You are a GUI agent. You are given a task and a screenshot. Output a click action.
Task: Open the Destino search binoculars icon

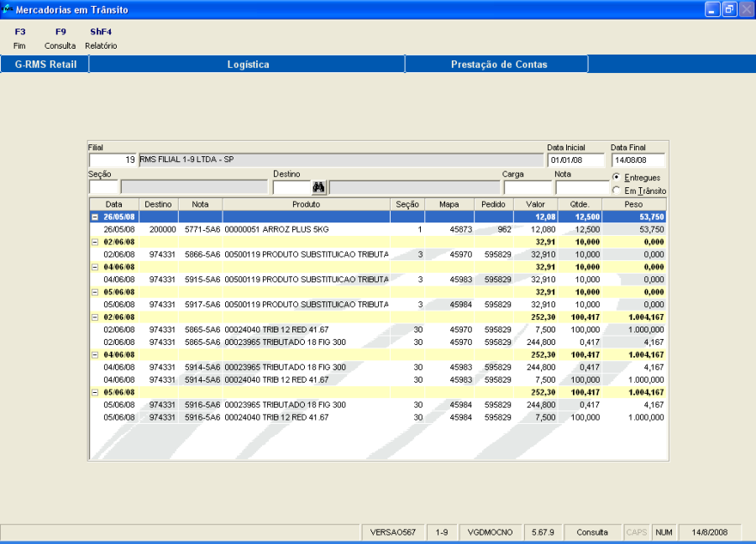pyautogui.click(x=318, y=187)
